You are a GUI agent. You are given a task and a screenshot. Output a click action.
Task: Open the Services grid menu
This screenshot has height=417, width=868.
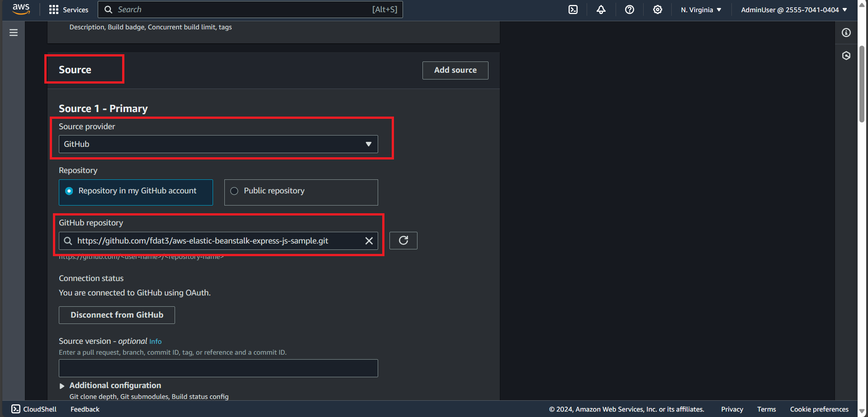tap(54, 9)
